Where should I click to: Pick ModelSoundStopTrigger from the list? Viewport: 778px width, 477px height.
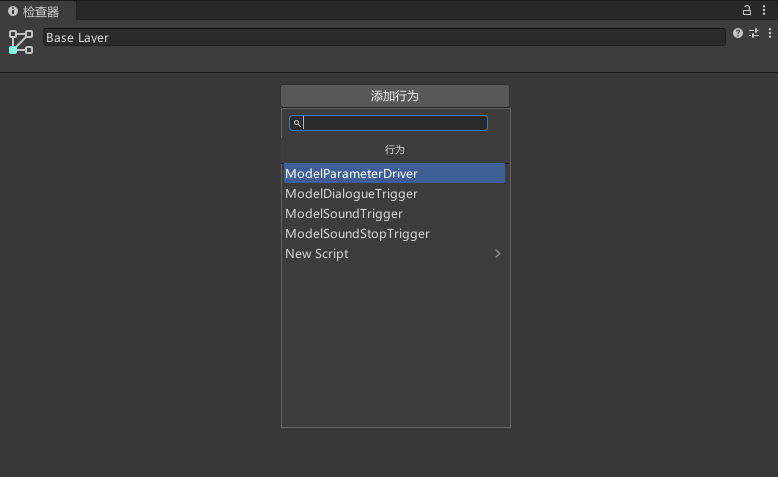click(357, 234)
